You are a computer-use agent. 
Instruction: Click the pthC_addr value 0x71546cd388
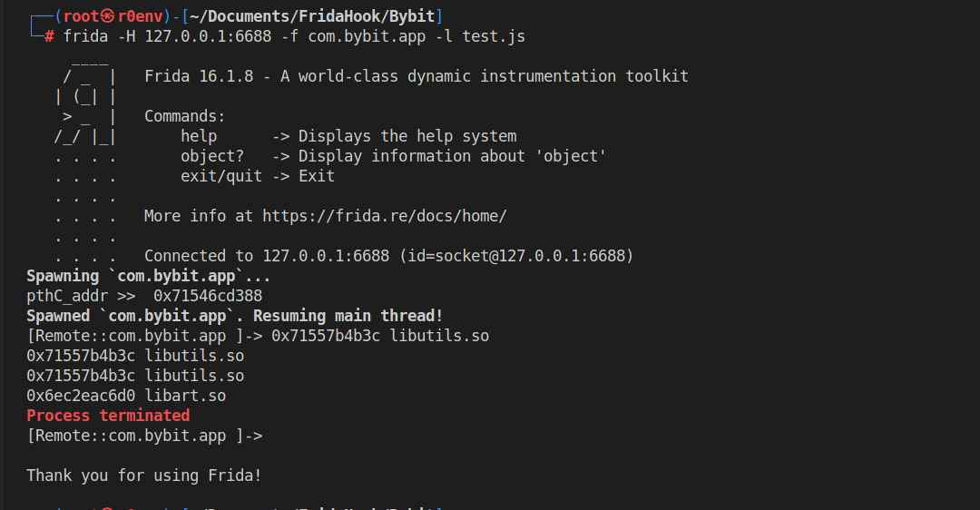point(208,296)
